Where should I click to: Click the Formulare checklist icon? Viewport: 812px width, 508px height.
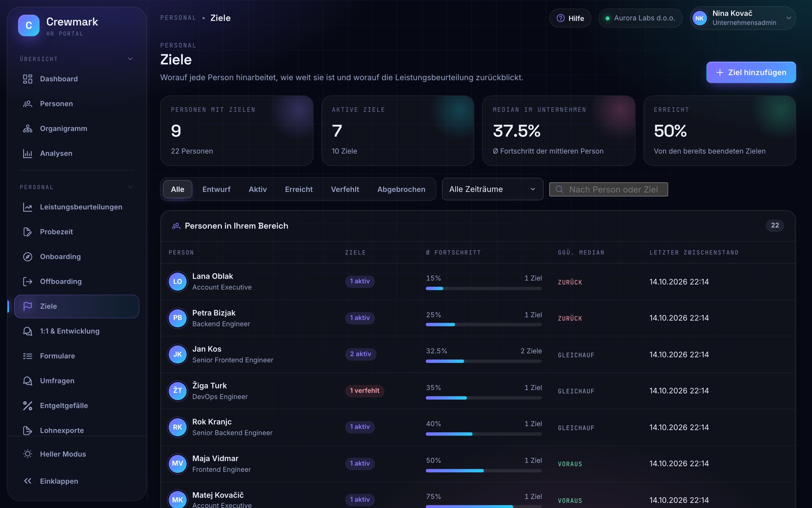27,356
